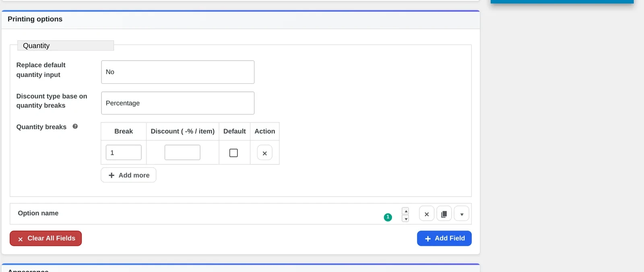Click the green badge number 1
Screen dimensions: 644x272
point(388,217)
